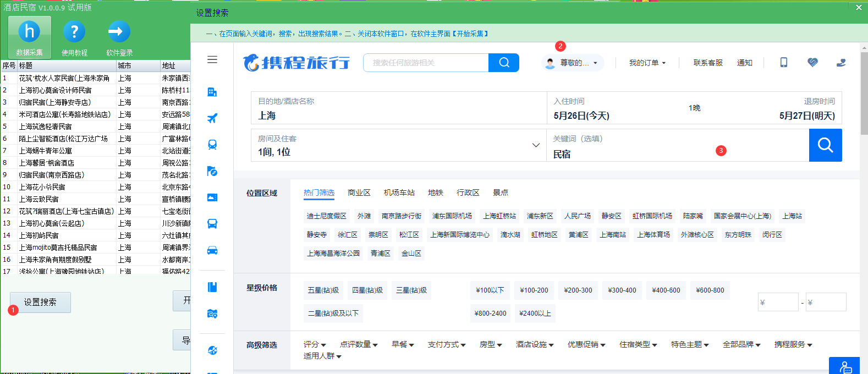Open the customer service headset icon

coord(841,63)
